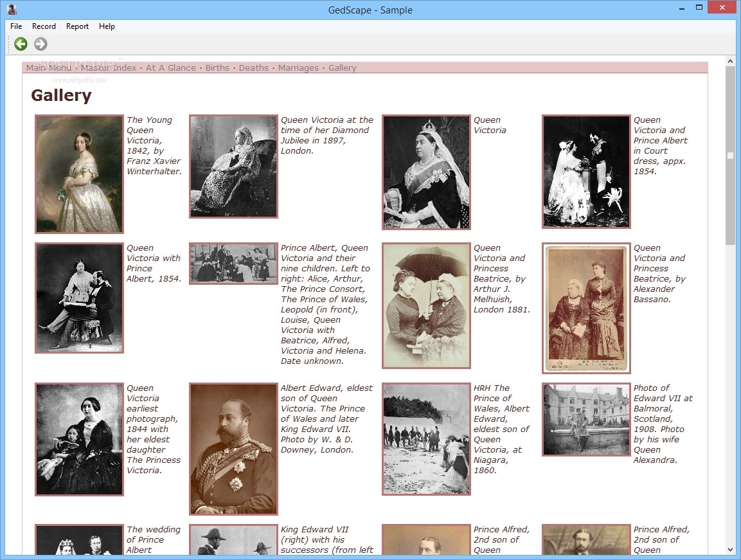
Task: Open Young Queen Victoria 1842 portrait thumbnail
Action: [x=80, y=174]
